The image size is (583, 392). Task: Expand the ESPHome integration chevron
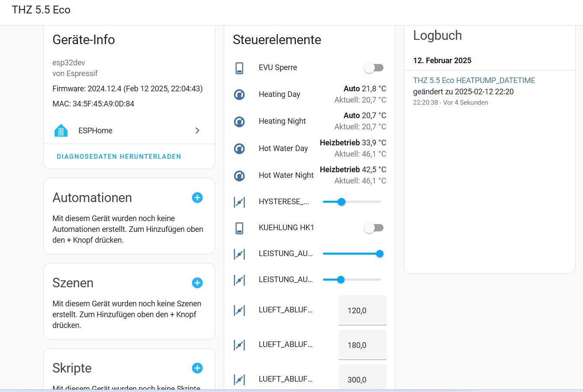click(197, 131)
